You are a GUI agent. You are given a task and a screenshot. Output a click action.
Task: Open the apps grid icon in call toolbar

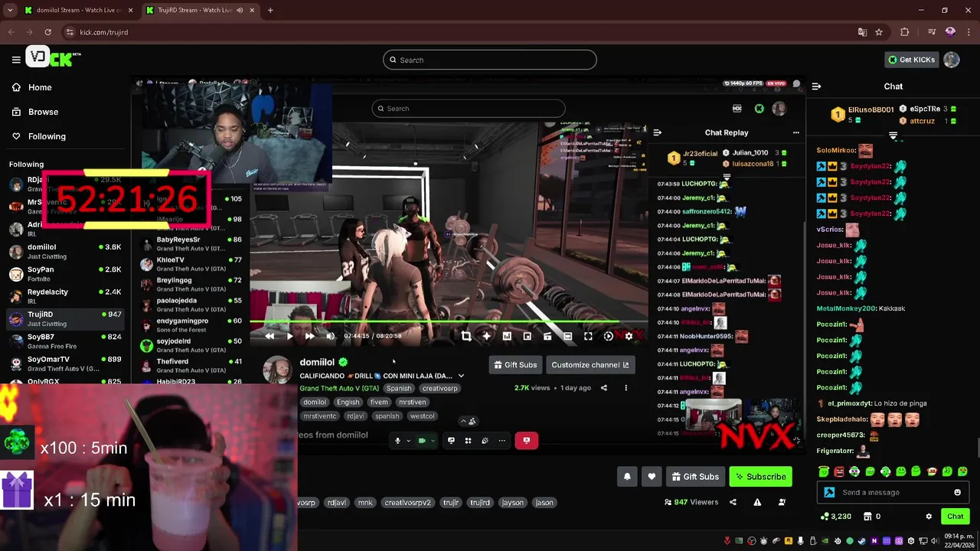[x=468, y=440]
